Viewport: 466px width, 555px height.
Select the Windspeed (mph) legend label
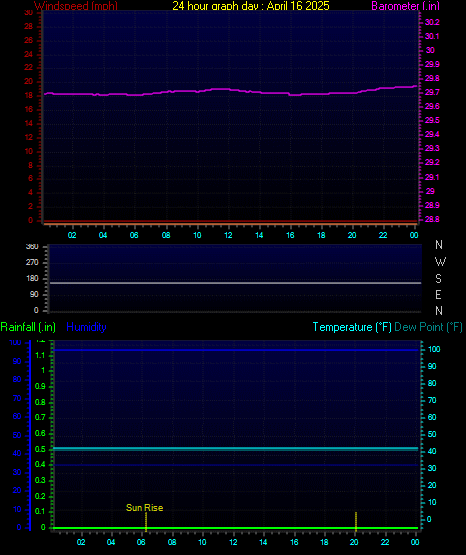click(76, 5)
